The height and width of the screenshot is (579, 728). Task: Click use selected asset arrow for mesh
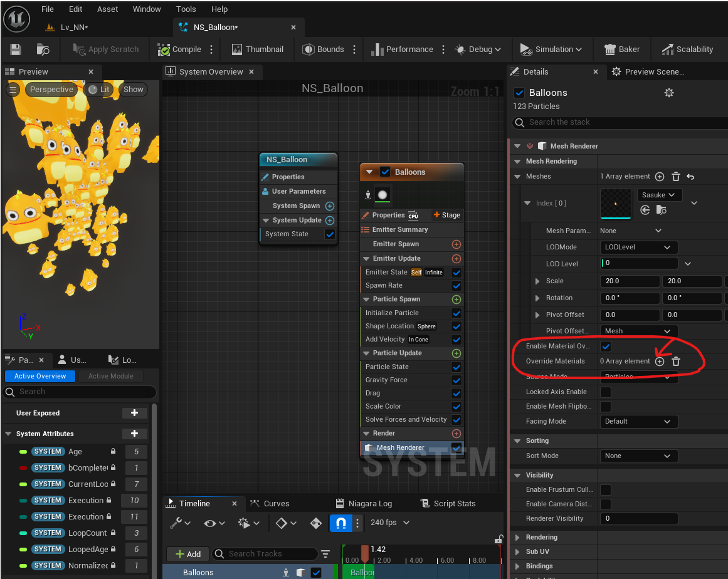[645, 210]
